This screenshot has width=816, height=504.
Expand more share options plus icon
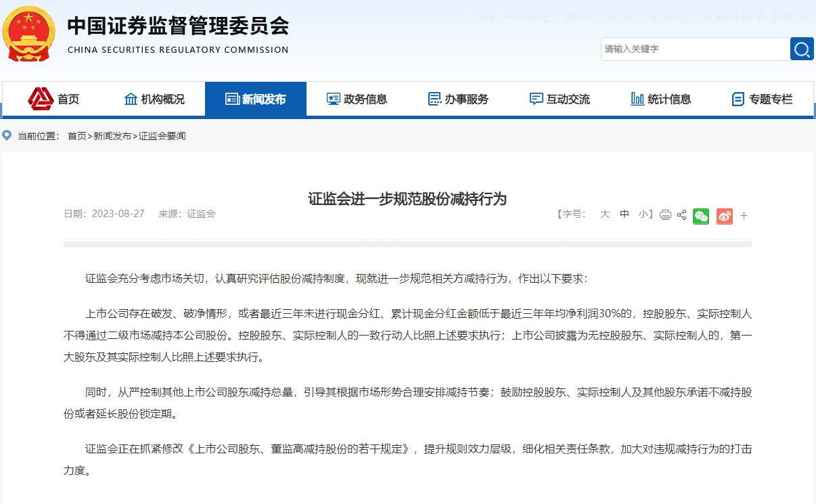pos(744,216)
